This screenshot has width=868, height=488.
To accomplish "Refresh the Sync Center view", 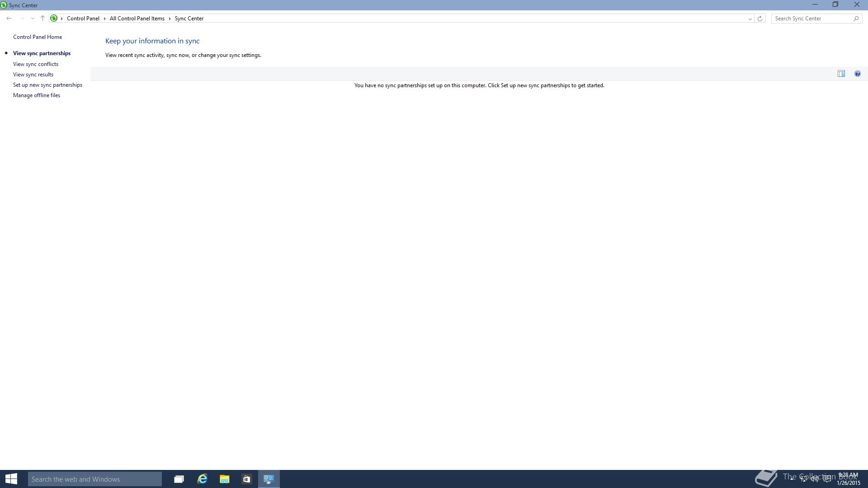I will click(x=760, y=19).
